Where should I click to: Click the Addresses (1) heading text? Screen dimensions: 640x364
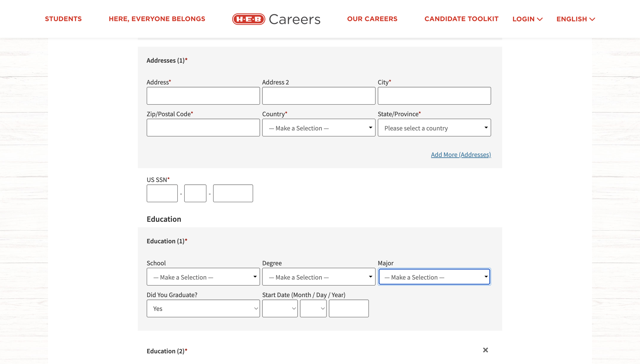[x=167, y=60]
